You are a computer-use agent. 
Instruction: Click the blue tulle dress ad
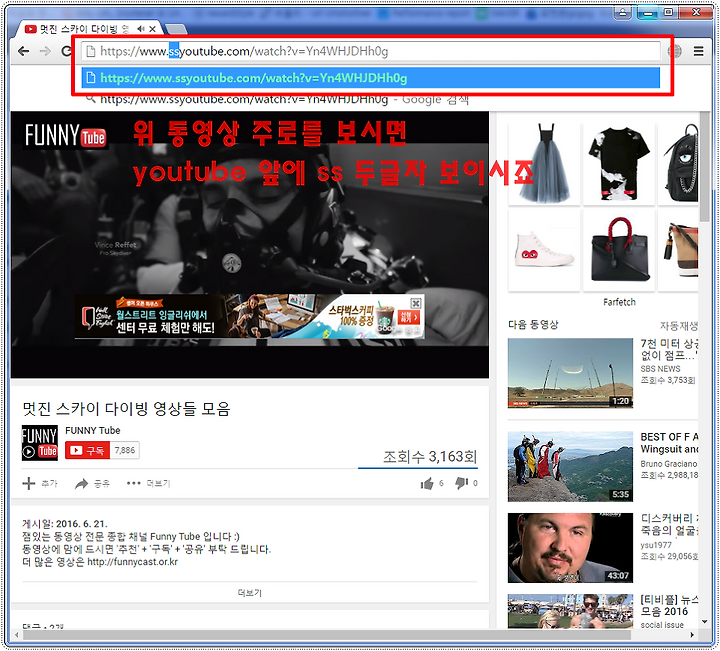click(x=545, y=163)
